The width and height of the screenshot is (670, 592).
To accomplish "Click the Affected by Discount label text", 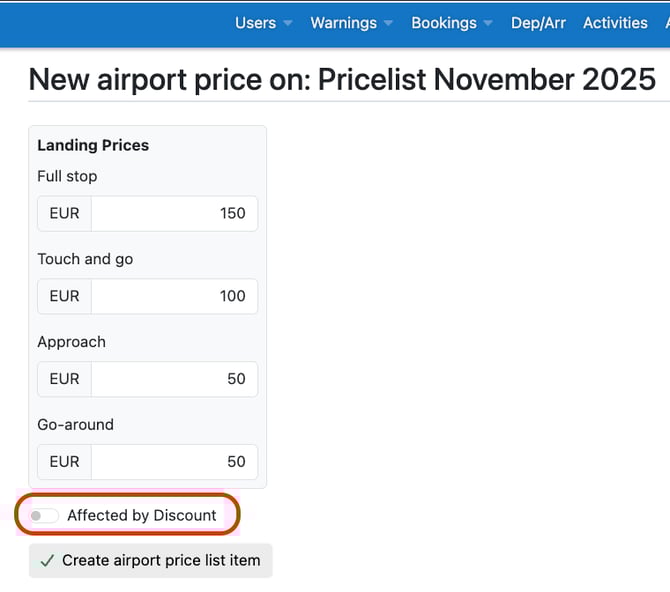I will pos(142,516).
